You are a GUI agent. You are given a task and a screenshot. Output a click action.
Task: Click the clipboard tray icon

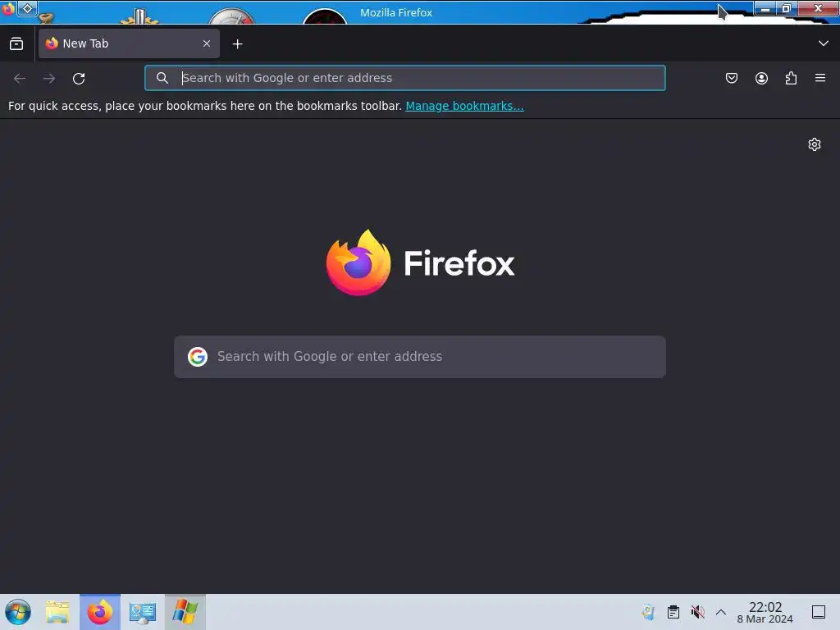(x=673, y=612)
